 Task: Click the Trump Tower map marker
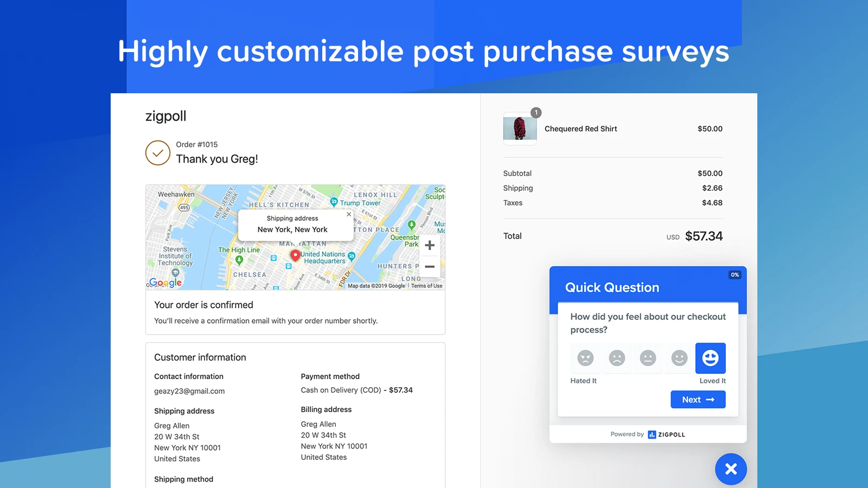tap(334, 202)
